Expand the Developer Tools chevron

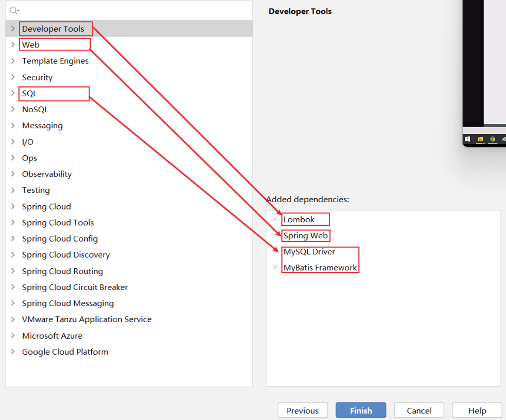13,28
